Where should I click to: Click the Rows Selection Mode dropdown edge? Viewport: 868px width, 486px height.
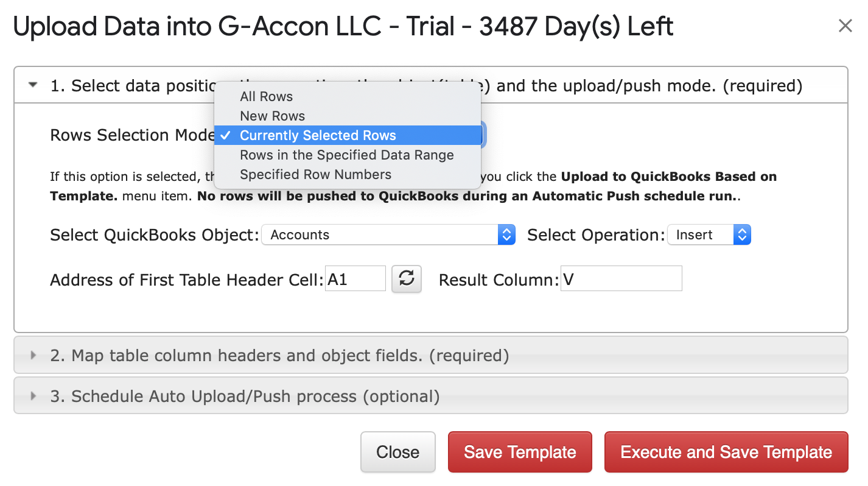[x=483, y=135]
